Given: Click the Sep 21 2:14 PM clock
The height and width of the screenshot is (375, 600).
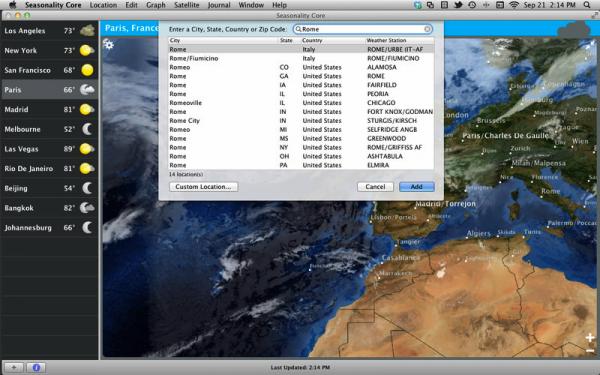Looking at the screenshot, I should (x=549, y=5).
